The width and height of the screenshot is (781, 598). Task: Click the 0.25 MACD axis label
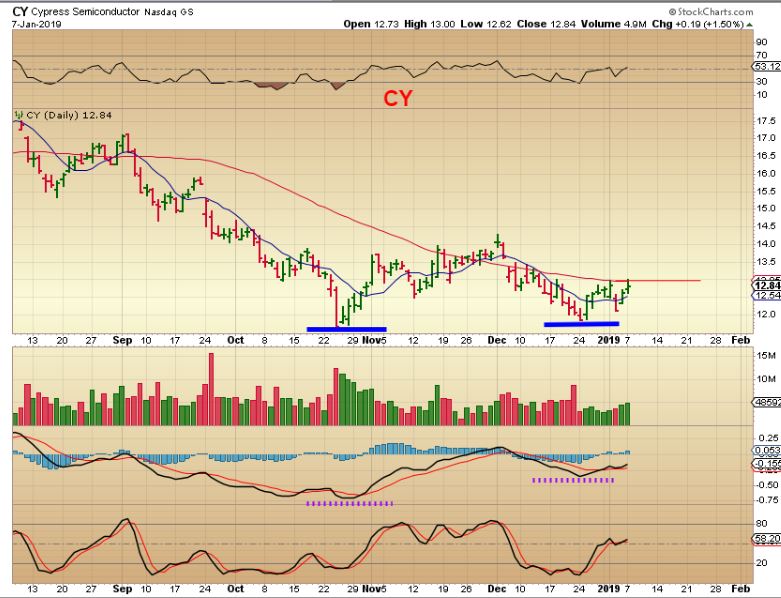[x=768, y=438]
